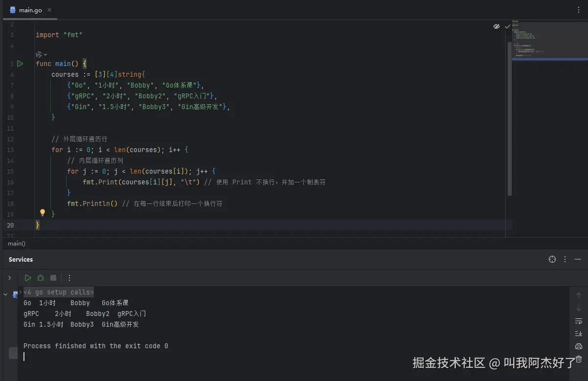Screen dimensions: 588x381
Task: Switch to main.go editor tab
Action: [x=30, y=10]
